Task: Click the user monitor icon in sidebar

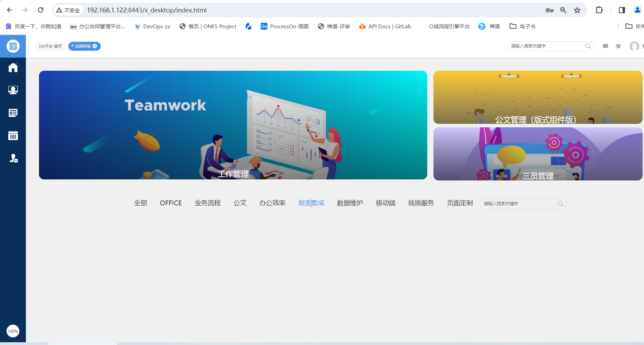Action: pos(13,90)
